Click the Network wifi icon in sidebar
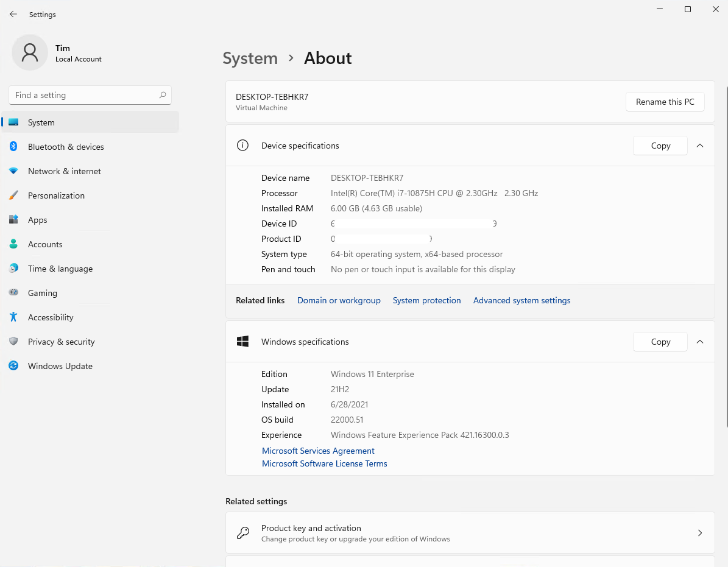728x567 pixels. [x=13, y=171]
